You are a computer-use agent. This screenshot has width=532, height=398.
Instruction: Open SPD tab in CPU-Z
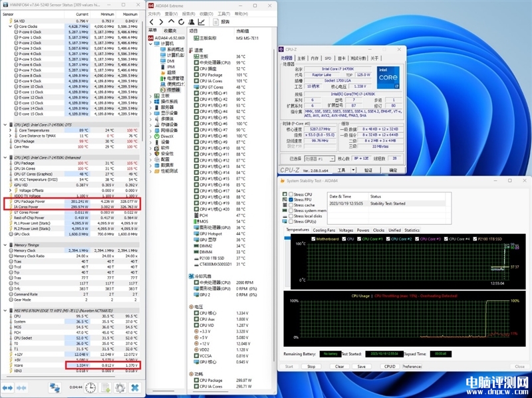tap(328, 58)
